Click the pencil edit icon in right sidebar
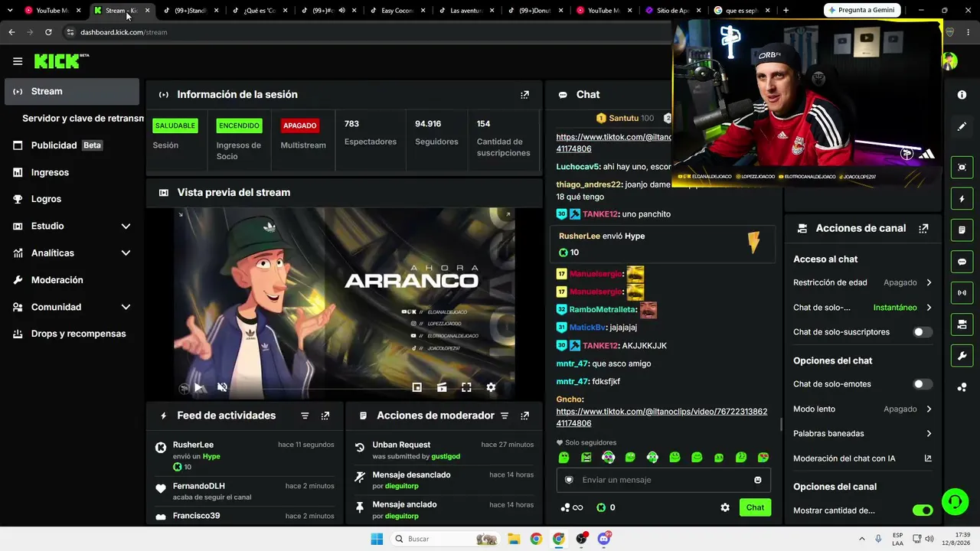This screenshot has width=980, height=551. 962,127
